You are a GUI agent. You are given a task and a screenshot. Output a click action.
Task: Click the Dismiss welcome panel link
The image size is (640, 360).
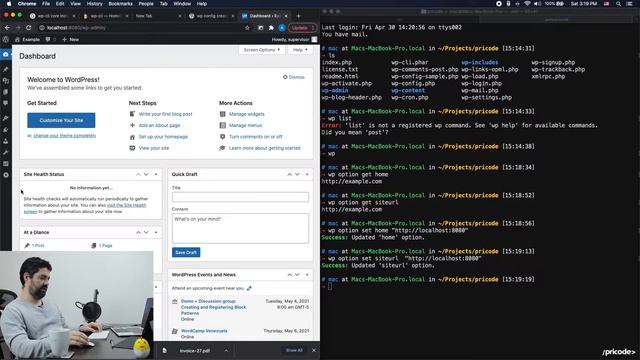click(x=294, y=77)
